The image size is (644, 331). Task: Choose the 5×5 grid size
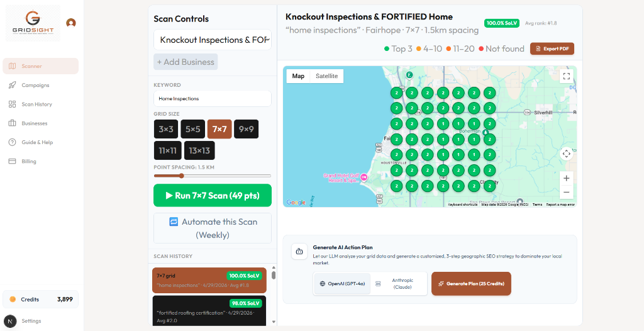[192, 129]
